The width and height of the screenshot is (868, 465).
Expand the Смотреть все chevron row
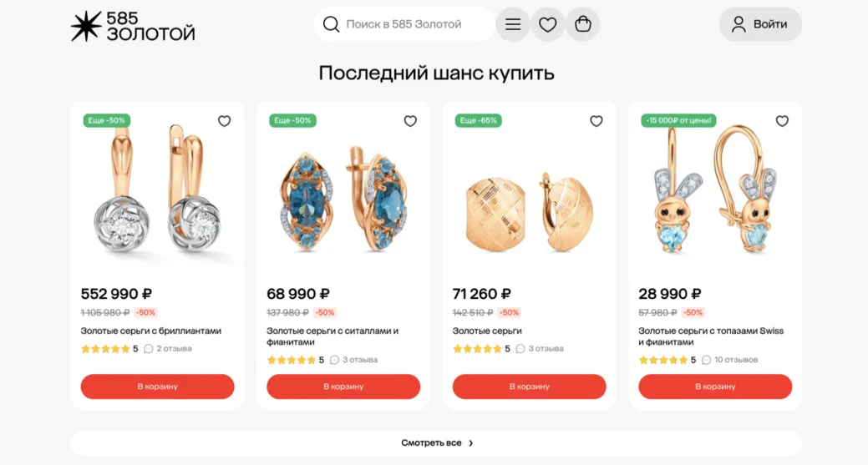point(436,443)
